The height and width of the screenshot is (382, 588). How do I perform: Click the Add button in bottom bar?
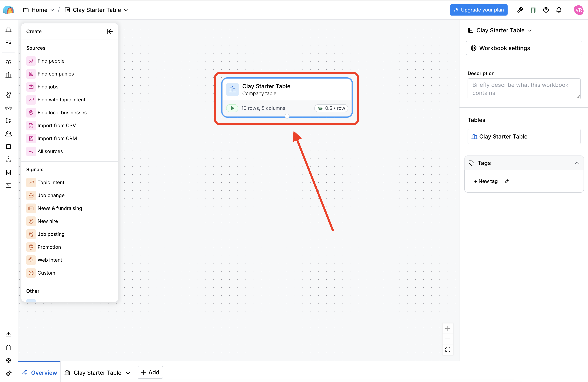coord(150,372)
